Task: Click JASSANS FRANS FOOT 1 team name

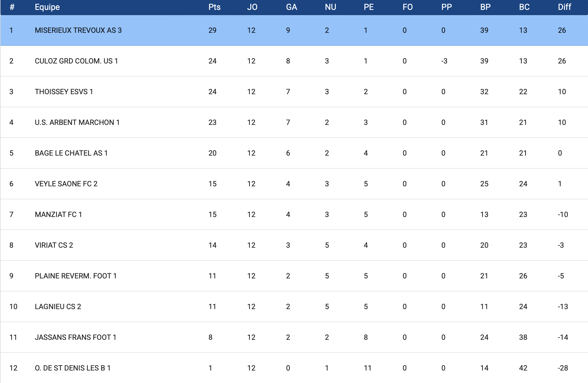Action: [x=75, y=337]
